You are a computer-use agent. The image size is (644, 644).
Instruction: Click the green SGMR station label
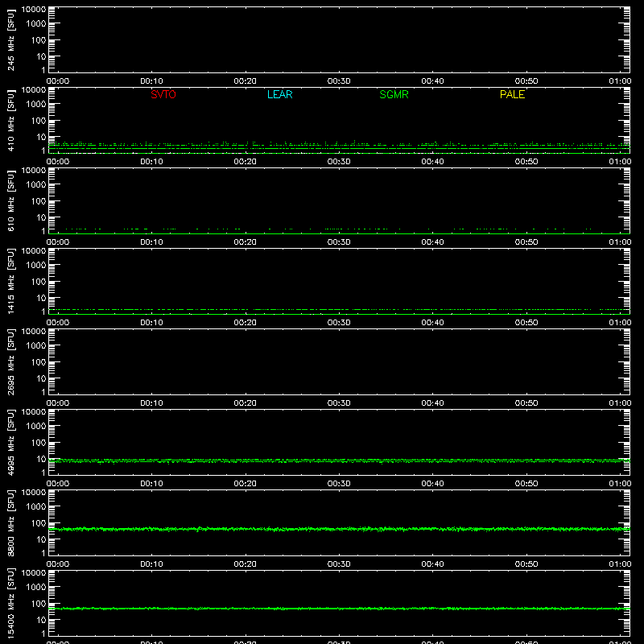pos(394,94)
